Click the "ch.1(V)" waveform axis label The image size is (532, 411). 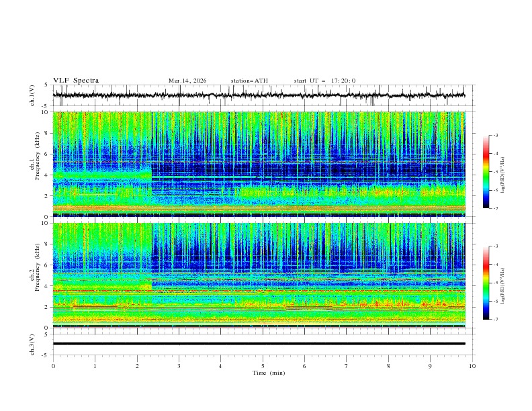(32, 95)
